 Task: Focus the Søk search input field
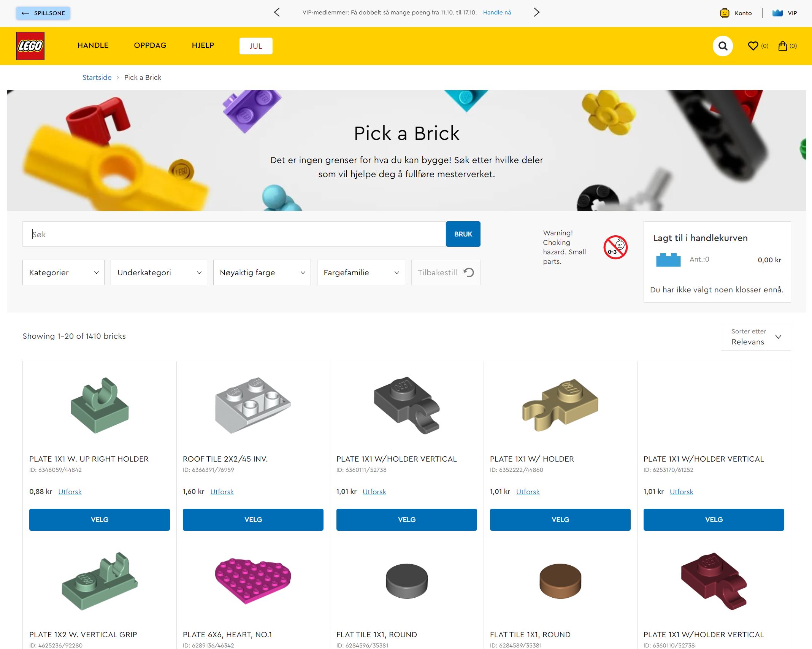pos(234,234)
